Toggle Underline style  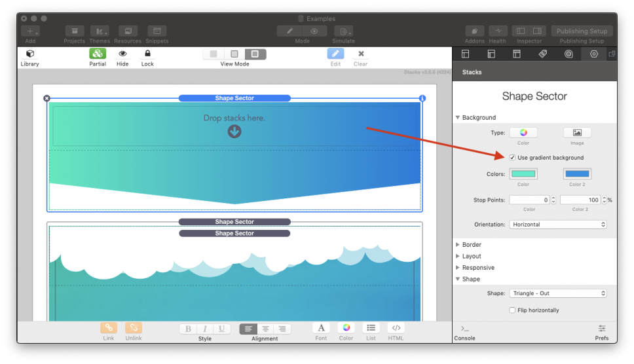pos(221,329)
